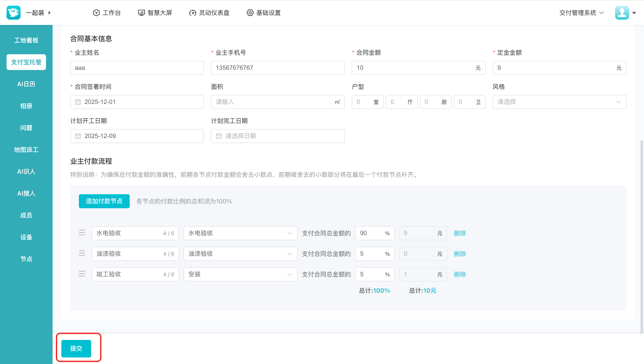Click the drag handle icon for 水电验收 row
This screenshot has width=644, height=364.
pyautogui.click(x=82, y=233)
